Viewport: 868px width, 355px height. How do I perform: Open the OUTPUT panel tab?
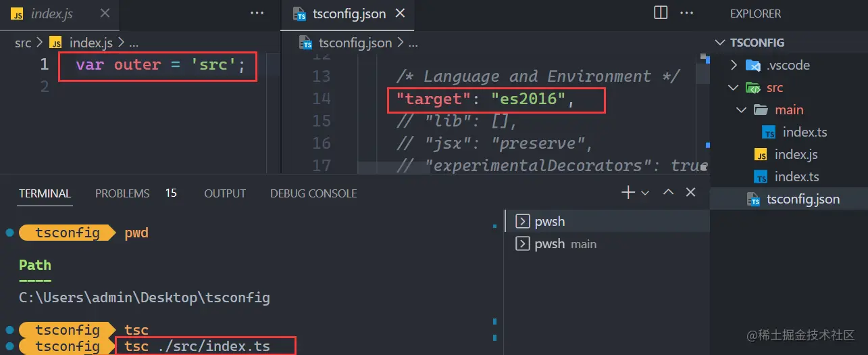[x=225, y=193]
